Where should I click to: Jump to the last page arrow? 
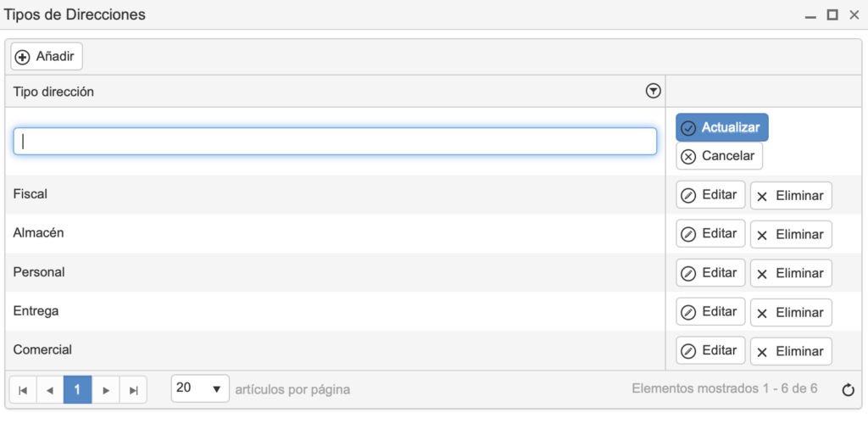[133, 390]
